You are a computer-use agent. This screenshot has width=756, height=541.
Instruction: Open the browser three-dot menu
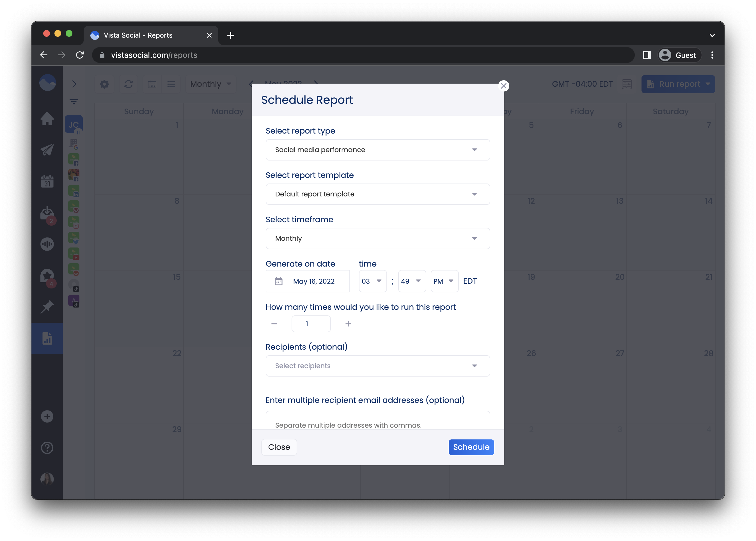click(712, 55)
